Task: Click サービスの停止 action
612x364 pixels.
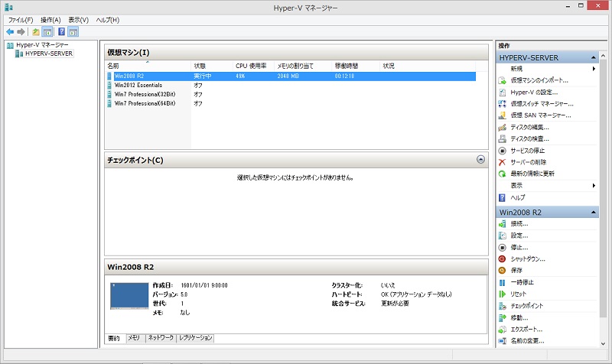Action: click(528, 151)
